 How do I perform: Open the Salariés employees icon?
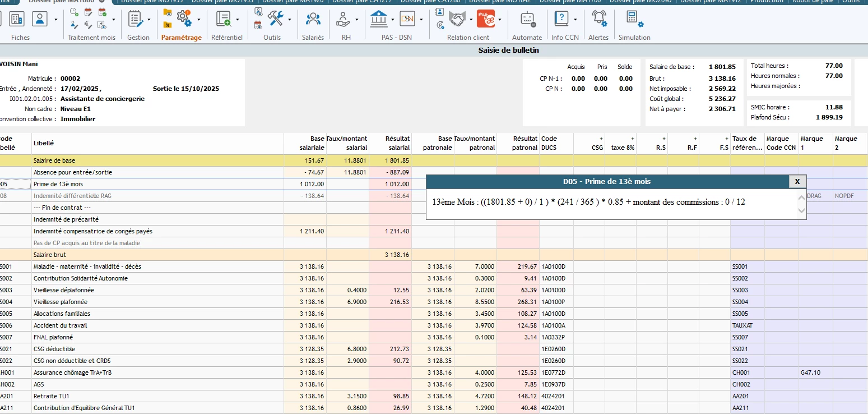point(313,20)
